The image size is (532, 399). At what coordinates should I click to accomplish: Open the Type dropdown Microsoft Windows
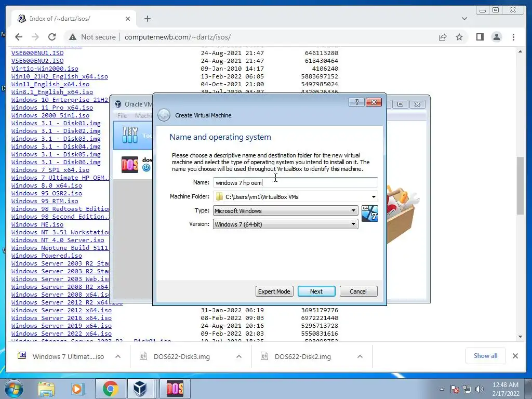point(285,211)
